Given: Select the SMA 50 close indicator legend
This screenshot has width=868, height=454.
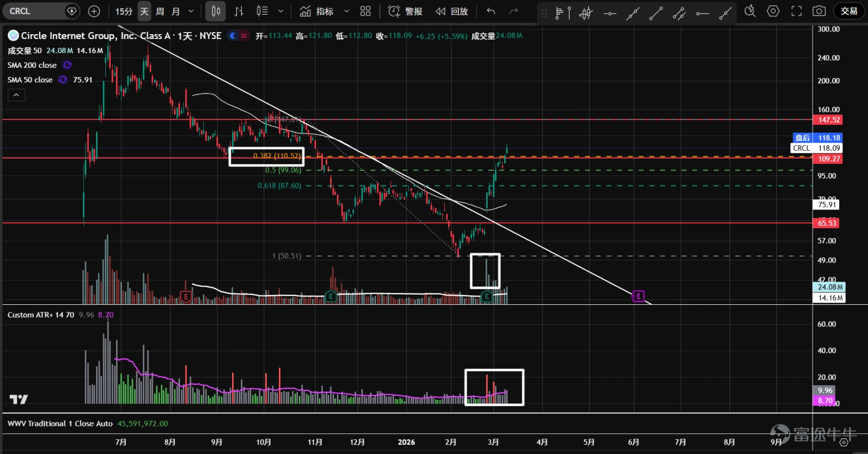Looking at the screenshot, I should (x=30, y=80).
